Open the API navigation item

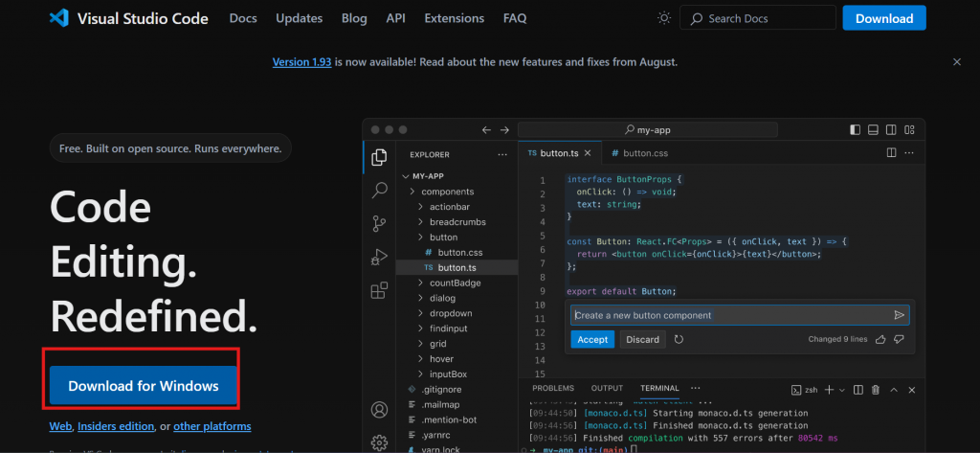[395, 18]
